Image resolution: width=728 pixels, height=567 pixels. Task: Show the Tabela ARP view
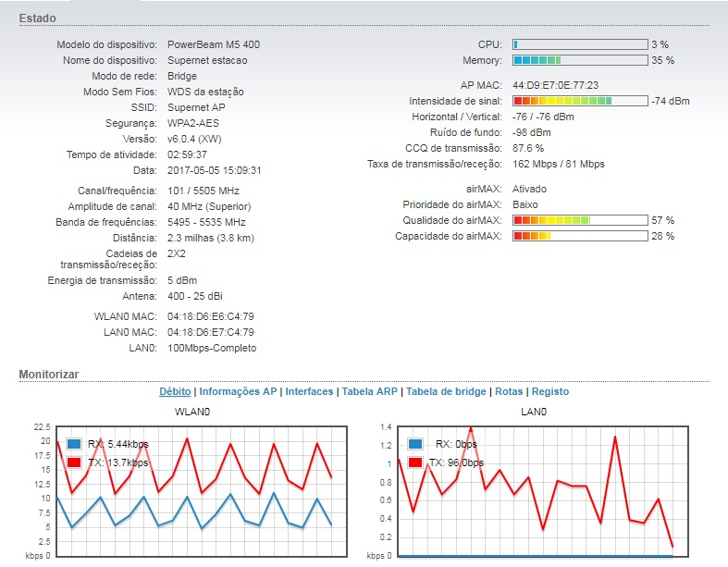point(369,391)
